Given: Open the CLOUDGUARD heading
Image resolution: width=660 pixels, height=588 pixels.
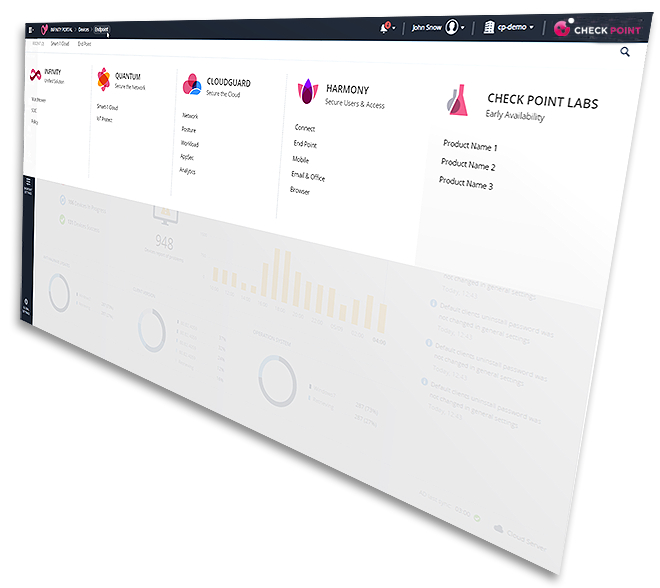Looking at the screenshot, I should pyautogui.click(x=229, y=82).
